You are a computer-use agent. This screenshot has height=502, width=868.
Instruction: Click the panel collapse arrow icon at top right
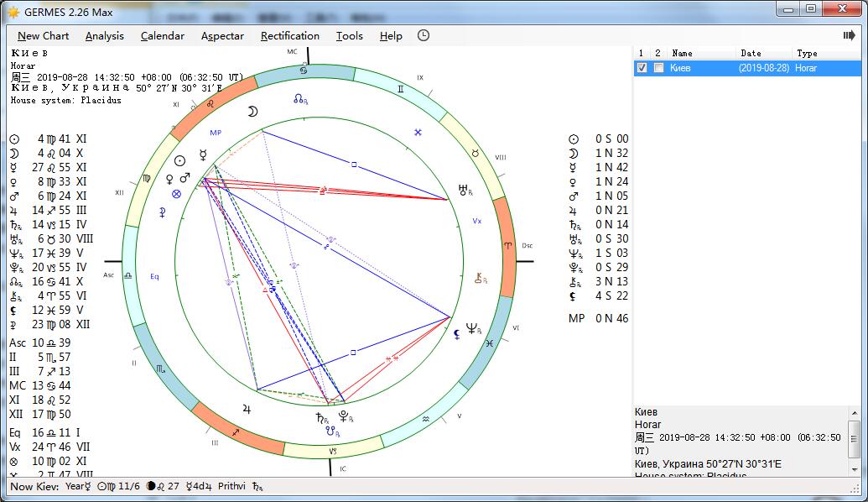(x=849, y=35)
